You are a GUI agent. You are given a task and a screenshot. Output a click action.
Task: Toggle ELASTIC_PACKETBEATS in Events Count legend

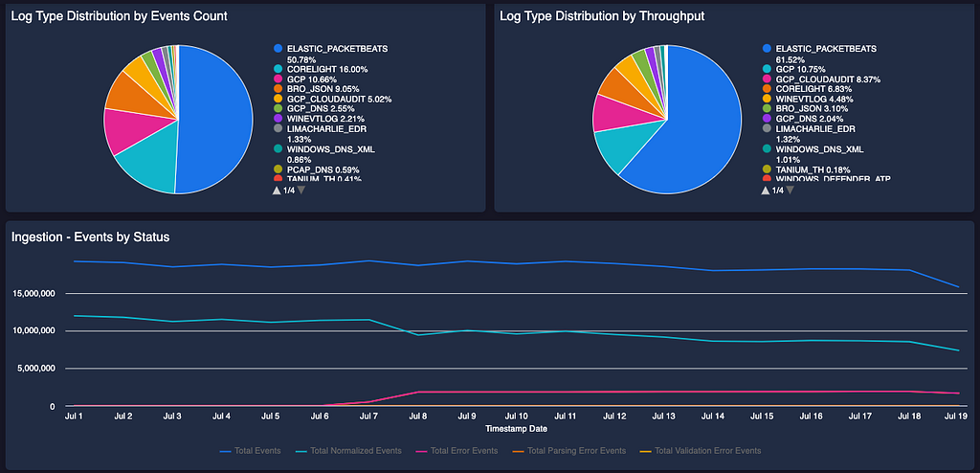[x=322, y=54]
